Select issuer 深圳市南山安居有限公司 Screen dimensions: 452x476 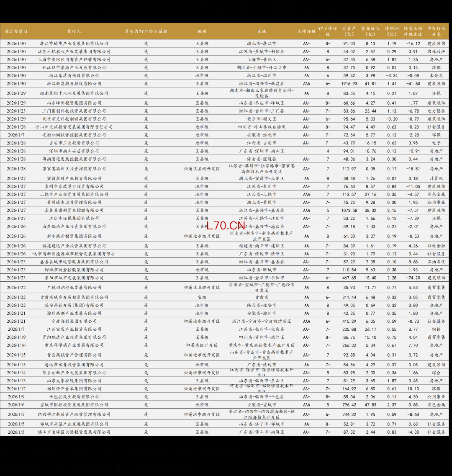coord(74,151)
